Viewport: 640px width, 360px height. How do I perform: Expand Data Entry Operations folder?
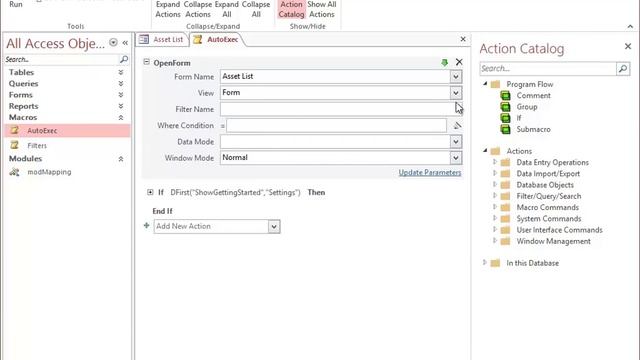click(495, 162)
